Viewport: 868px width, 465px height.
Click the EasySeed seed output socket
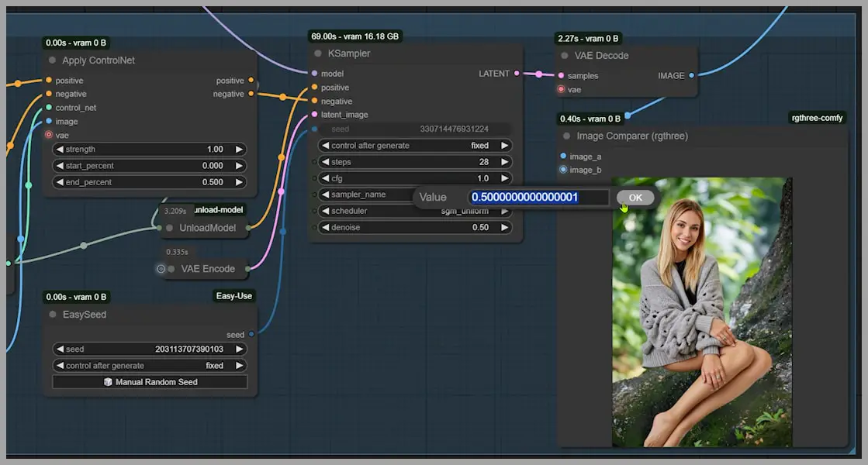coord(251,335)
